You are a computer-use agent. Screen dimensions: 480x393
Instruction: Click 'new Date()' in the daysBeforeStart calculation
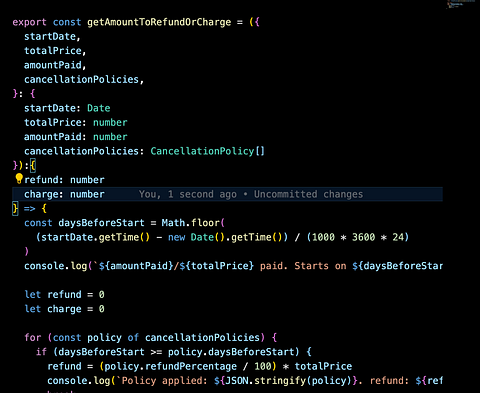coord(196,237)
